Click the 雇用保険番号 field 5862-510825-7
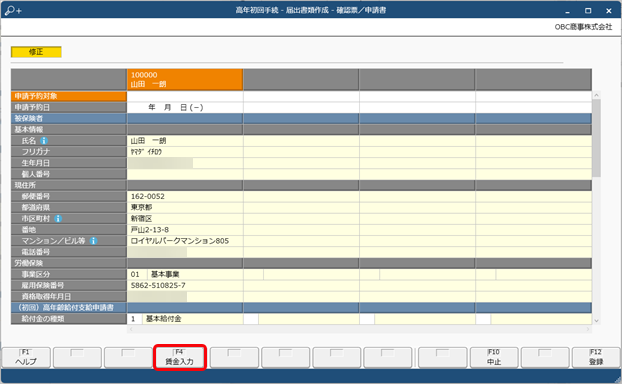The width and height of the screenshot is (622, 384). pyautogui.click(x=185, y=285)
